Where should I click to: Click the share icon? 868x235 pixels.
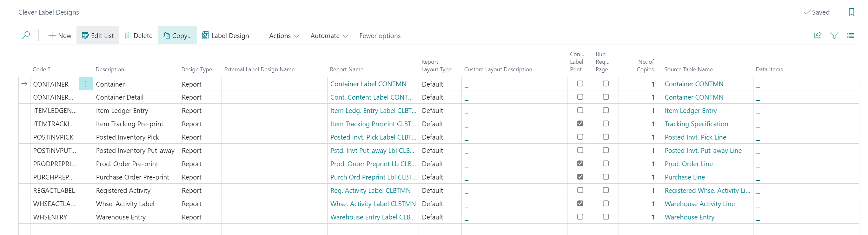coord(818,35)
